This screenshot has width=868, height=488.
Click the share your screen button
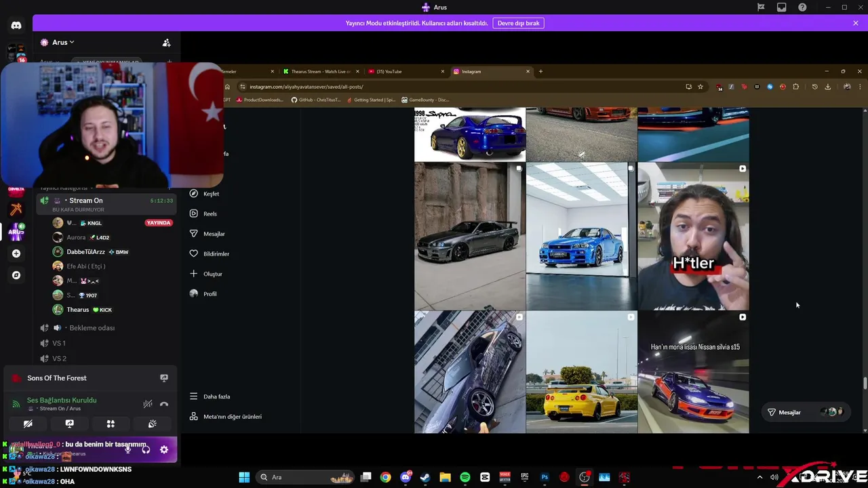(x=69, y=424)
